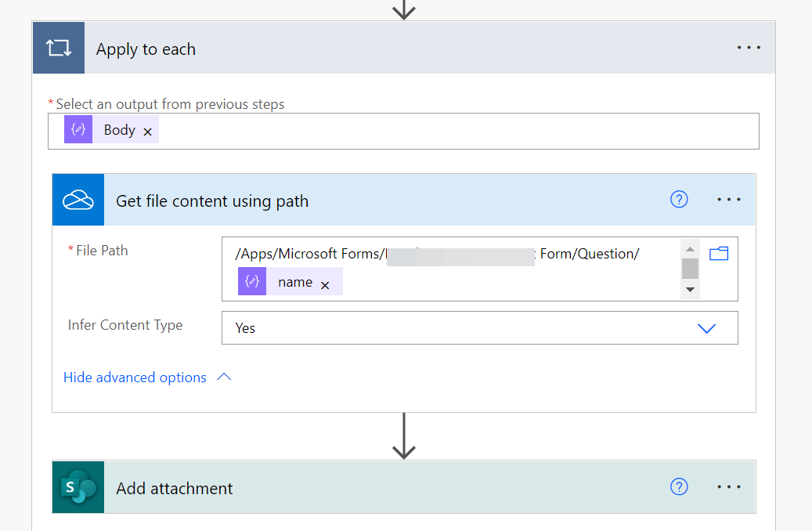The width and height of the screenshot is (812, 531).
Task: Expand the Add attachment action card
Action: [x=392, y=488]
